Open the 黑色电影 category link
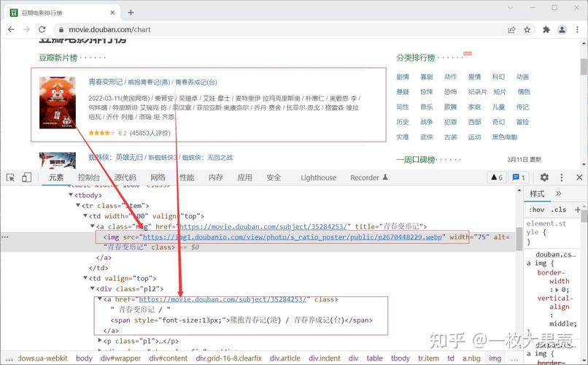588x365 pixels. 504,137
